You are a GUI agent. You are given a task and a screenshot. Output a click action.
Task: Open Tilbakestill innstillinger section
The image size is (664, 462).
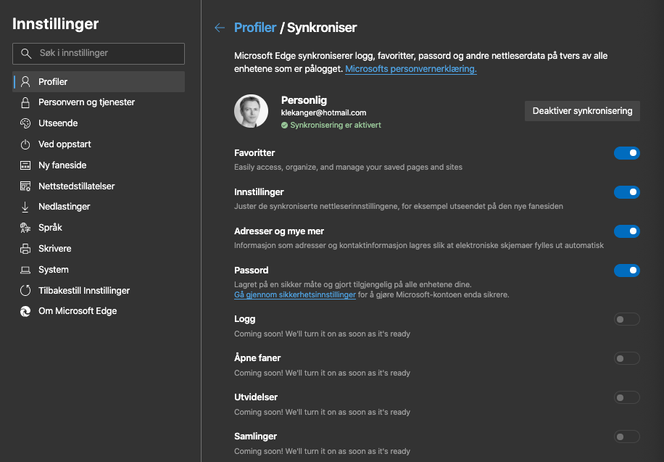pyautogui.click(x=98, y=290)
